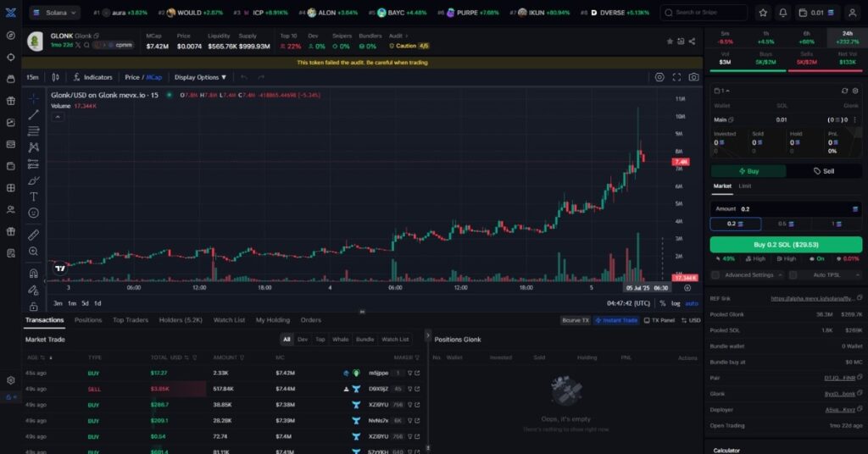The image size is (868, 454).
Task: Open sidebar settings gear icon
Action: click(x=10, y=380)
